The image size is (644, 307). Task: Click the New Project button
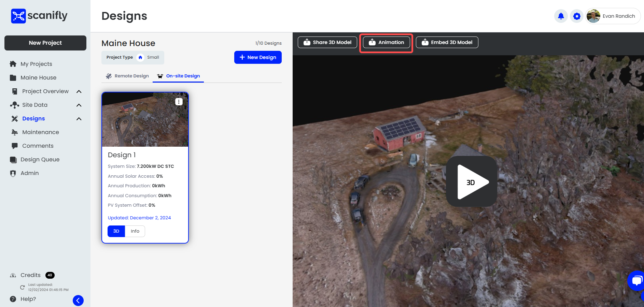pyautogui.click(x=45, y=43)
